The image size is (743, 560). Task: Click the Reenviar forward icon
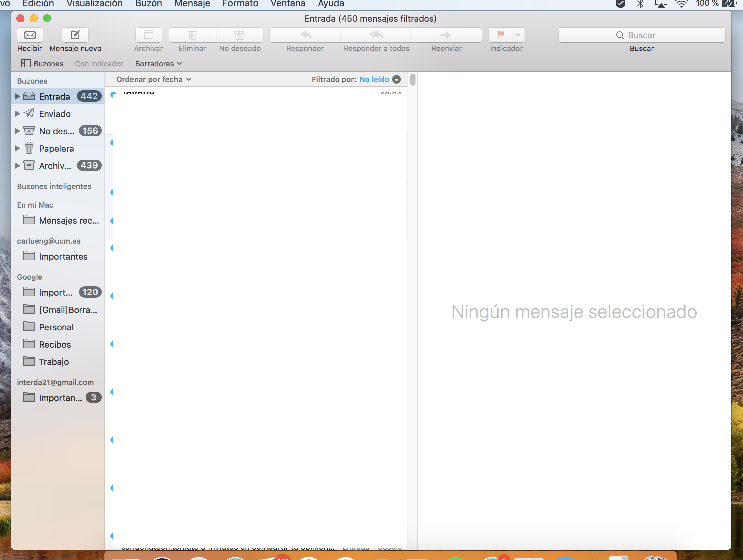pos(446,35)
